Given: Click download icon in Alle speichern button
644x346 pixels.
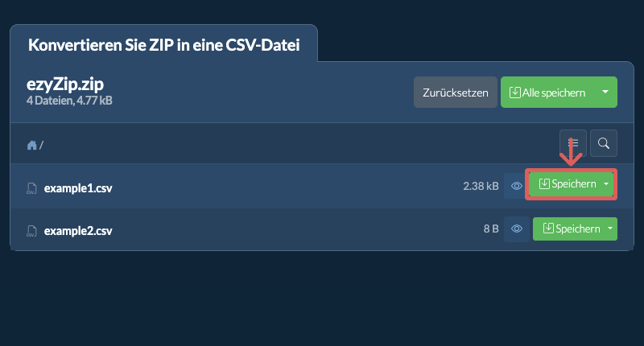Looking at the screenshot, I should click(514, 93).
